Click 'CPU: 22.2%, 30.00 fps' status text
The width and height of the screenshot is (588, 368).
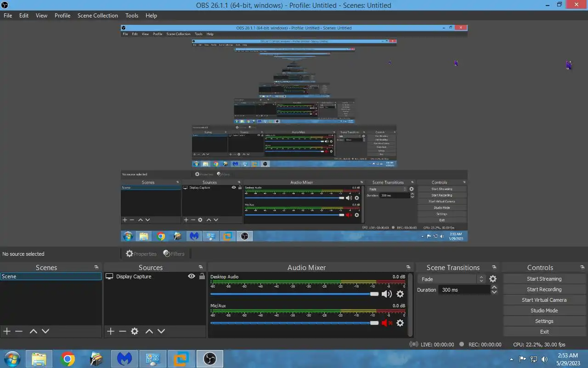coord(539,345)
